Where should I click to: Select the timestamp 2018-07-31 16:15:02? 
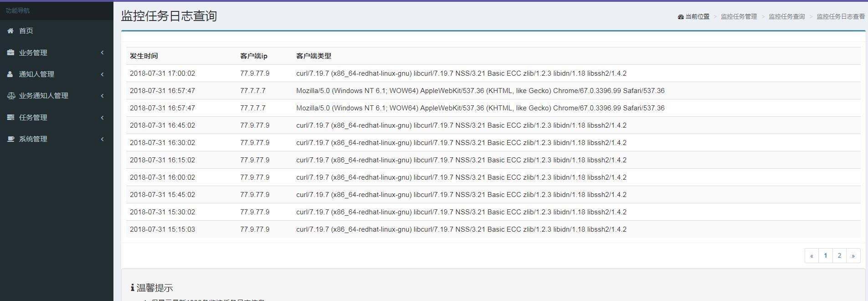pyautogui.click(x=162, y=160)
